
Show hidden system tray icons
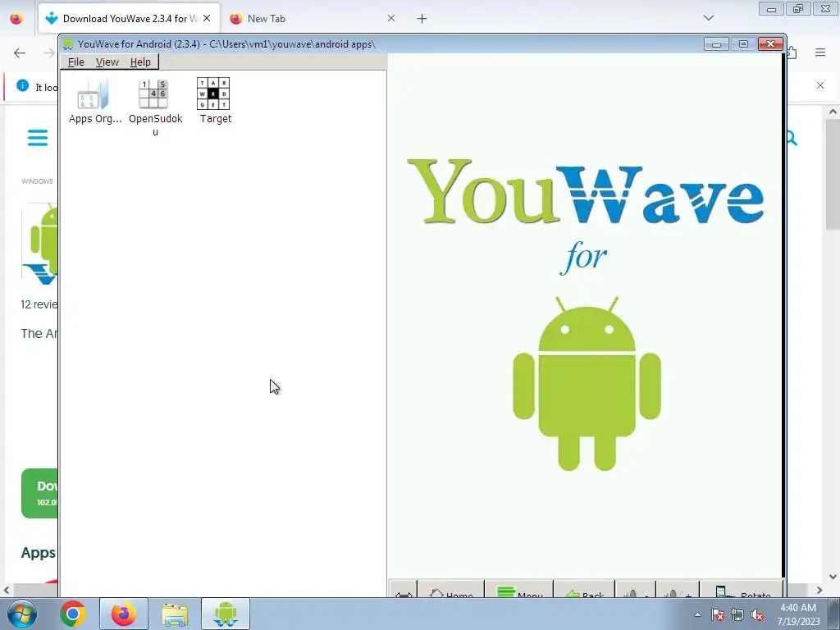click(697, 614)
